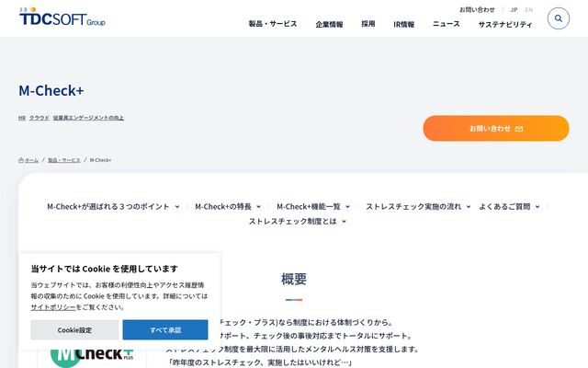
Task: Open the サステナビリティ menu
Action: click(x=505, y=24)
